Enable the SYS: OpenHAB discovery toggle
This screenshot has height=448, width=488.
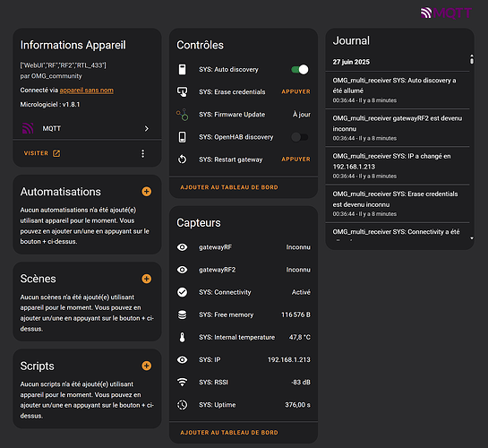click(x=300, y=137)
